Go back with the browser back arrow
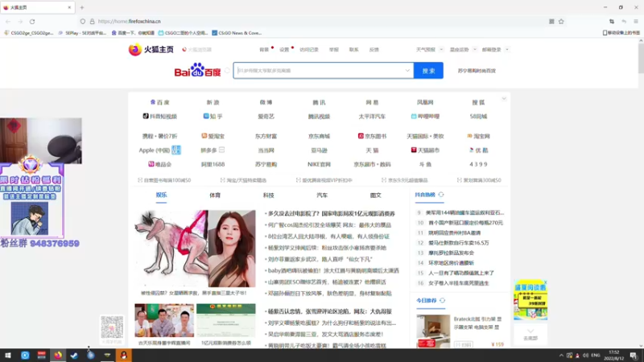644x362 pixels. click(8, 22)
